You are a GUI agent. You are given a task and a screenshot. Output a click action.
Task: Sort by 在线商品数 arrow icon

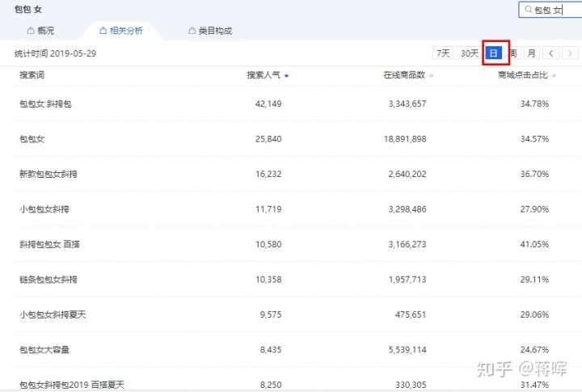pyautogui.click(x=431, y=76)
